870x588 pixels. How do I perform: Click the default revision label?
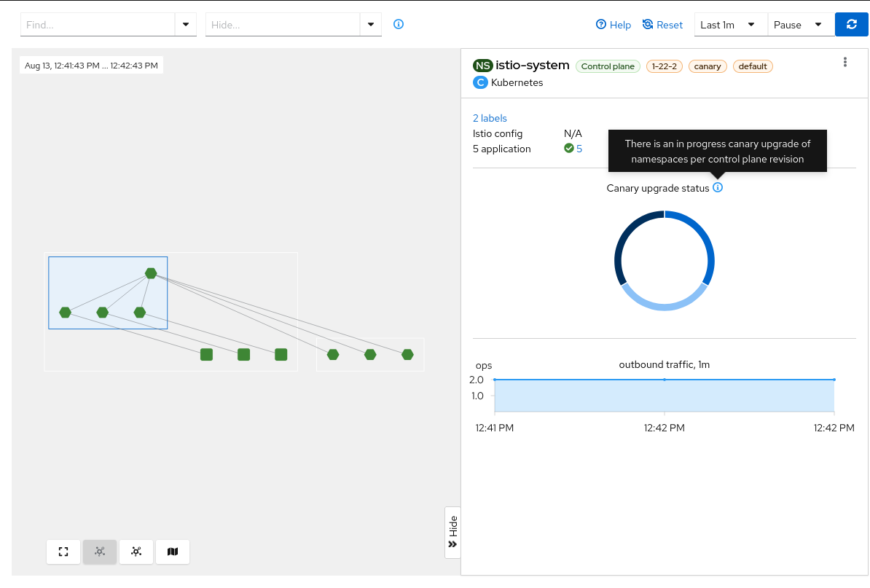pyautogui.click(x=753, y=66)
